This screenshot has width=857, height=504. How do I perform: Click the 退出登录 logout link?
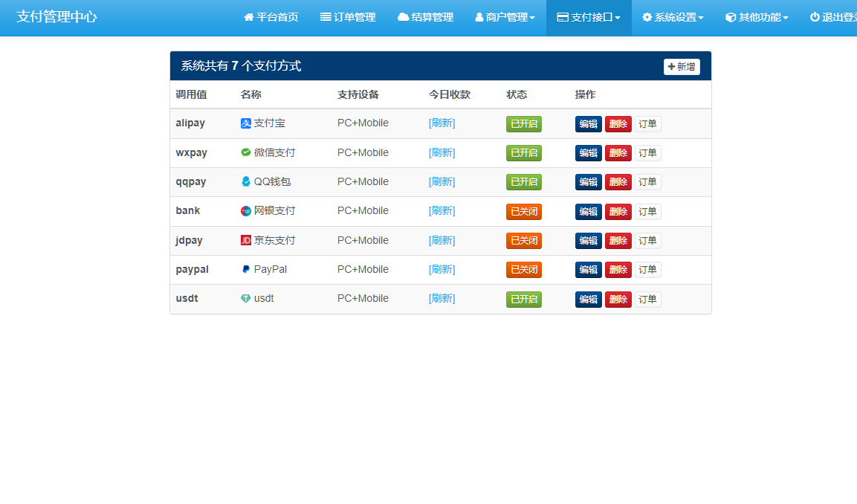(833, 18)
